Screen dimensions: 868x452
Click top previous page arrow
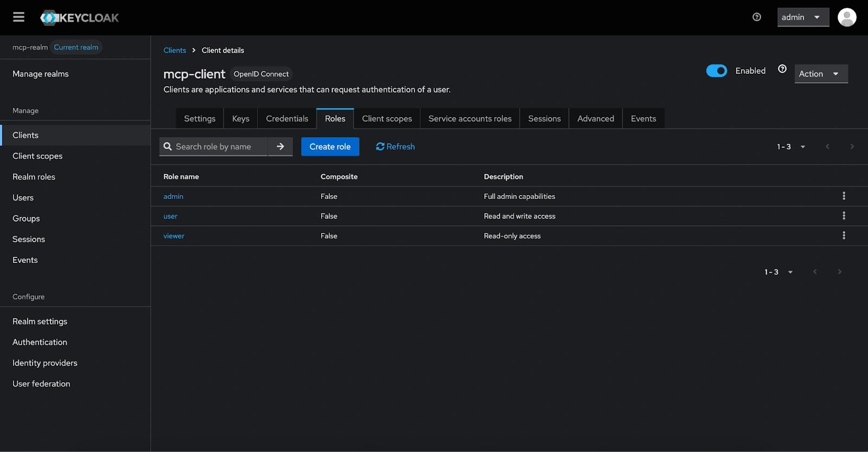coord(827,147)
